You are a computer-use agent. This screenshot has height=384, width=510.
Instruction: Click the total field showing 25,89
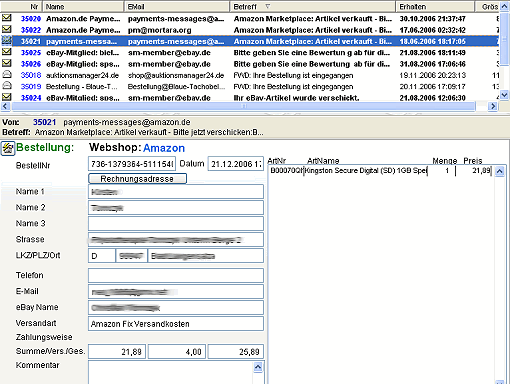tap(236, 352)
